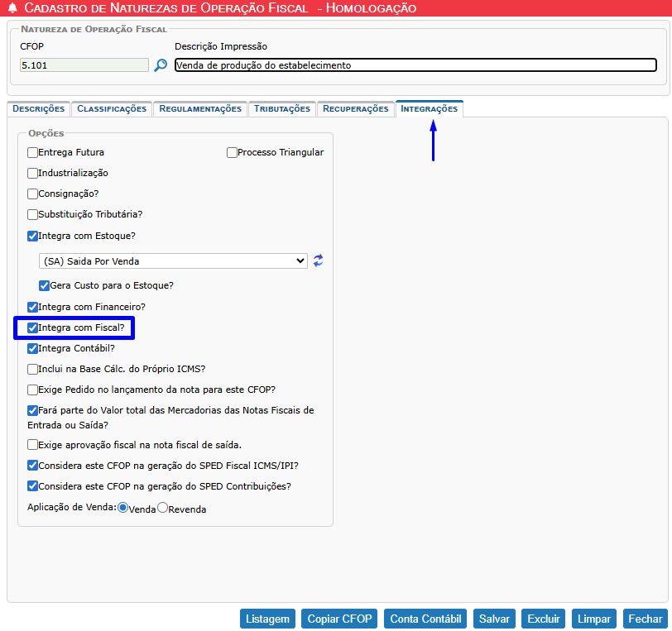The width and height of the screenshot is (672, 631).
Task: Click the bell icon in title bar
Action: tap(12, 8)
